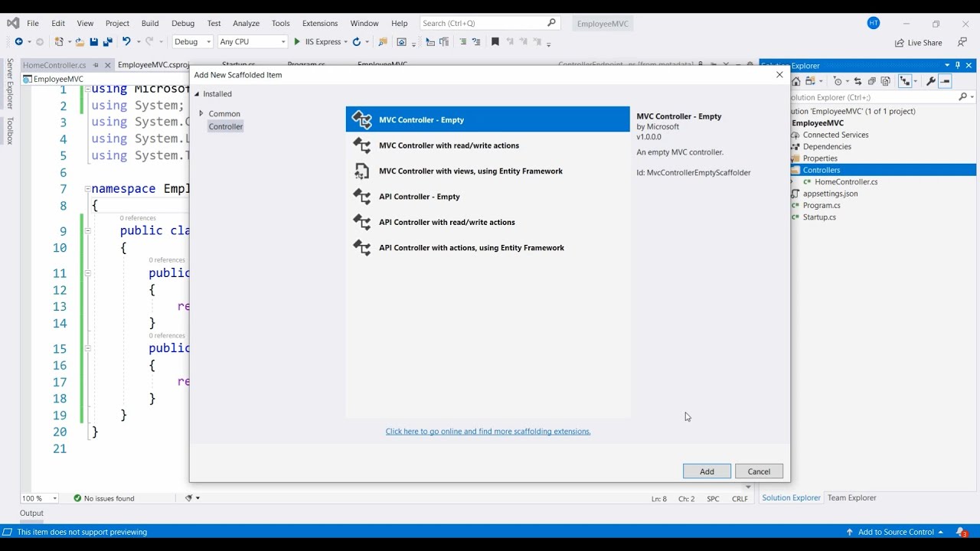Open the IIS Express launch options arrow
980x551 pixels.
point(346,42)
